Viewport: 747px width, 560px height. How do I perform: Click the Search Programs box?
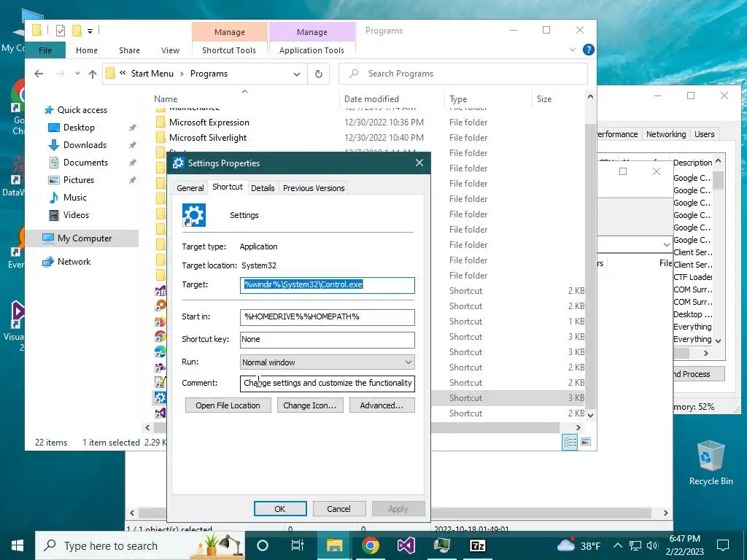[x=463, y=74]
